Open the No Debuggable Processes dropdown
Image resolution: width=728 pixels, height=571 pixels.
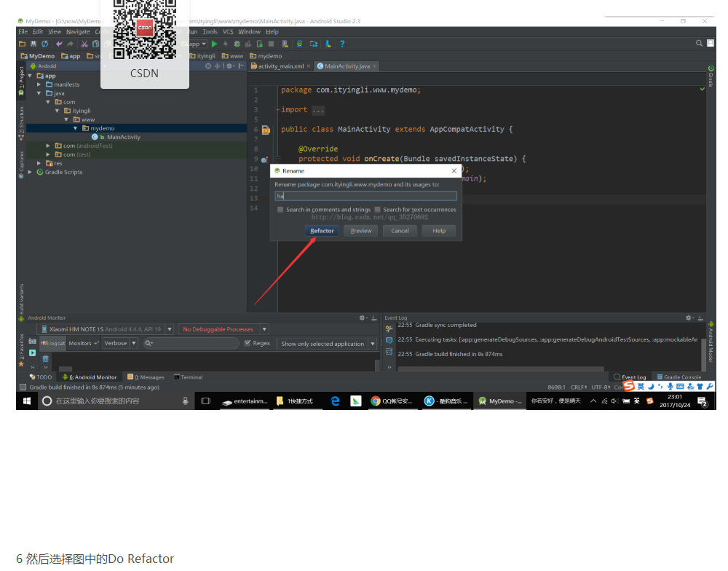click(223, 329)
